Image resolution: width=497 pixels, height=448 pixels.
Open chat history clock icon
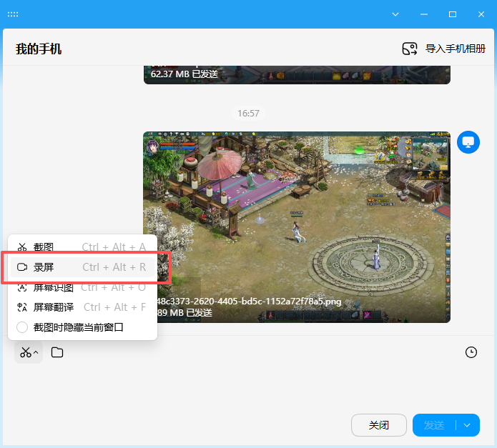pos(471,352)
